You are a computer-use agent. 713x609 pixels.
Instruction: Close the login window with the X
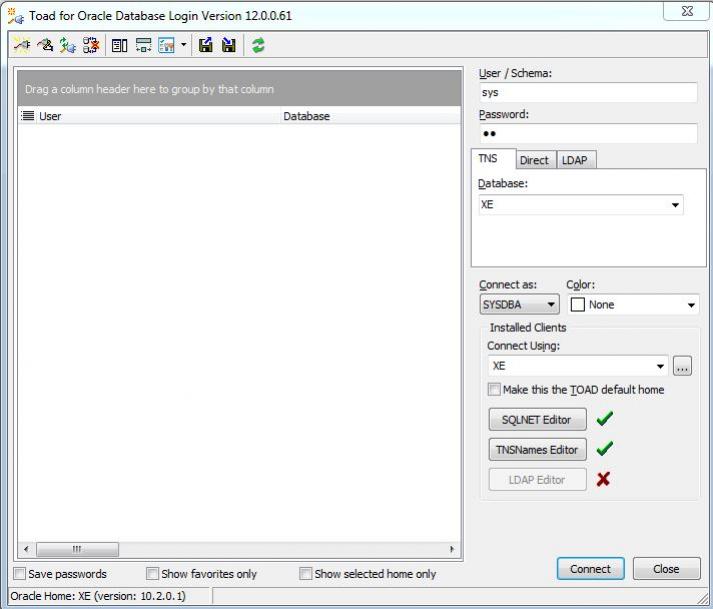(x=687, y=11)
